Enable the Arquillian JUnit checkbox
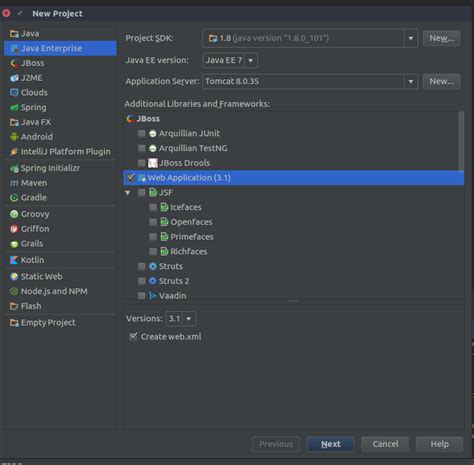 pos(142,133)
